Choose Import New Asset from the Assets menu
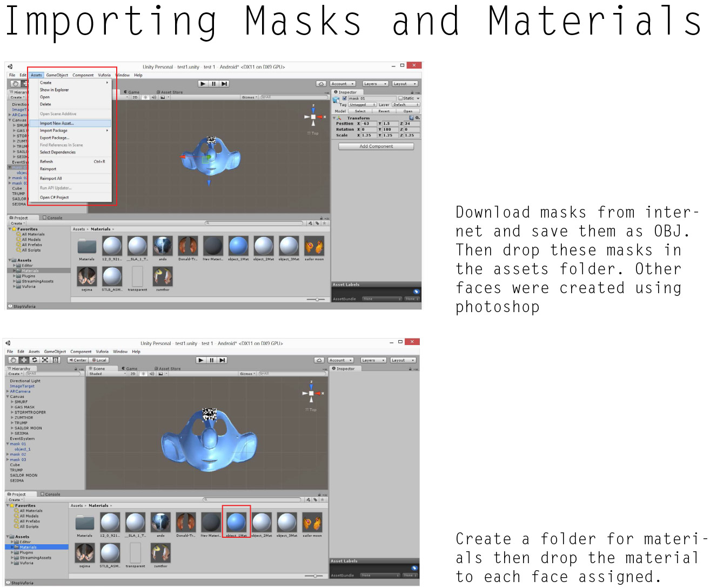 tap(57, 123)
